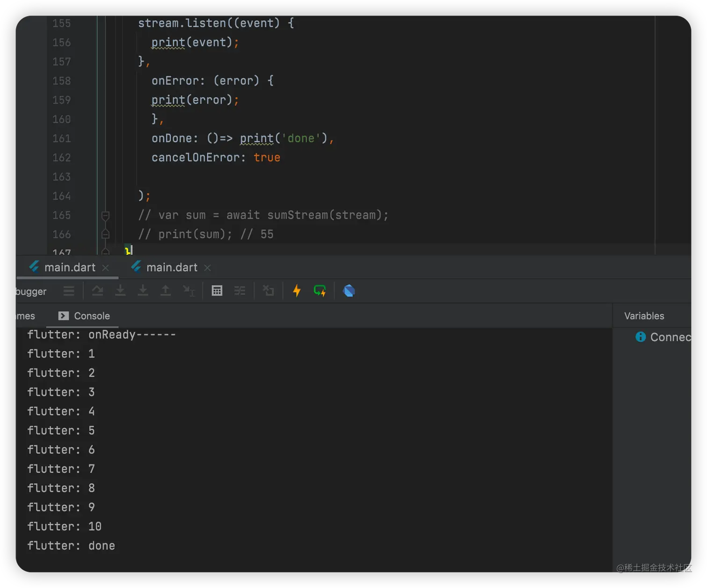The image size is (707, 588).
Task: Click the Flutter icon on first main.dart tab
Action: pyautogui.click(x=34, y=267)
